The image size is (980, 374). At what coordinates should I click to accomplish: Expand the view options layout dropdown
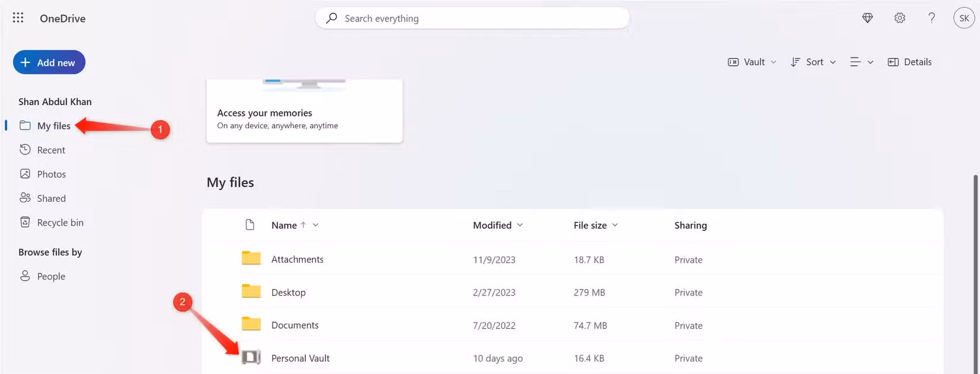click(x=861, y=62)
